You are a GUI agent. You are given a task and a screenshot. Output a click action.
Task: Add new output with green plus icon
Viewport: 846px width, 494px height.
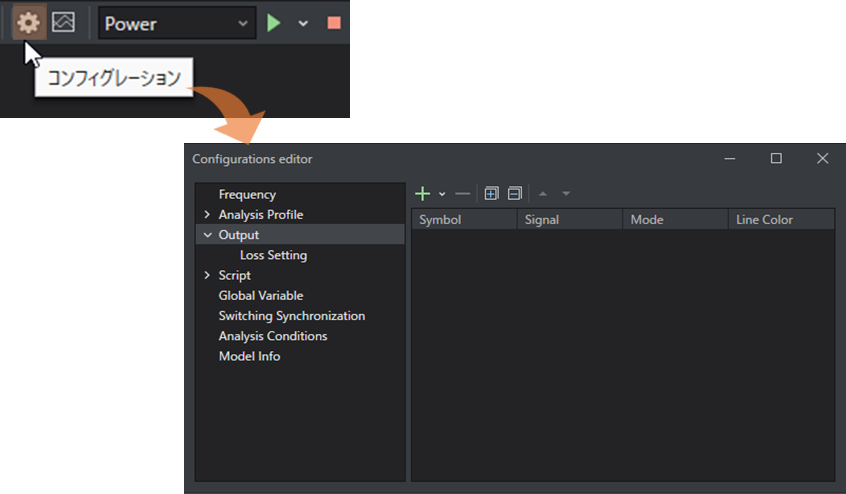coord(422,193)
